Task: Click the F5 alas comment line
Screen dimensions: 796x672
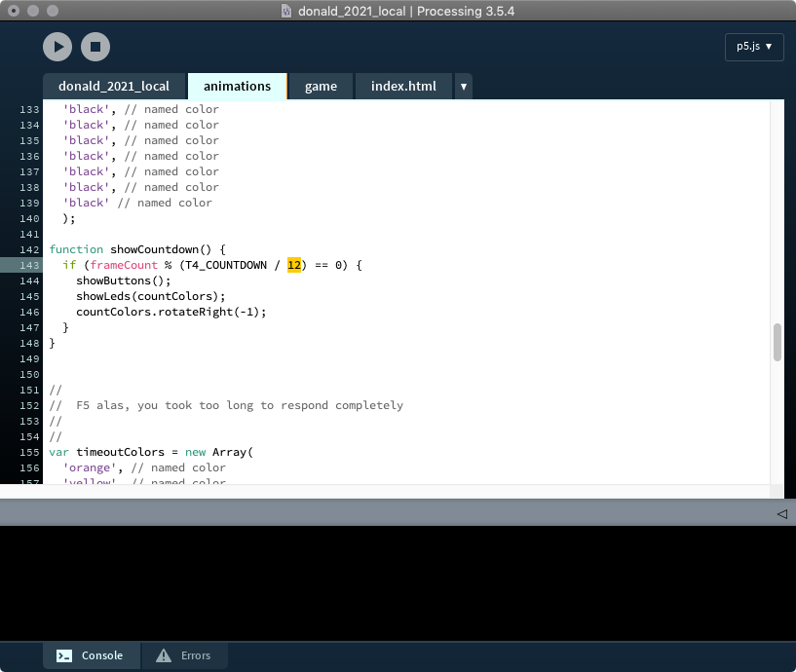Action: click(x=226, y=405)
